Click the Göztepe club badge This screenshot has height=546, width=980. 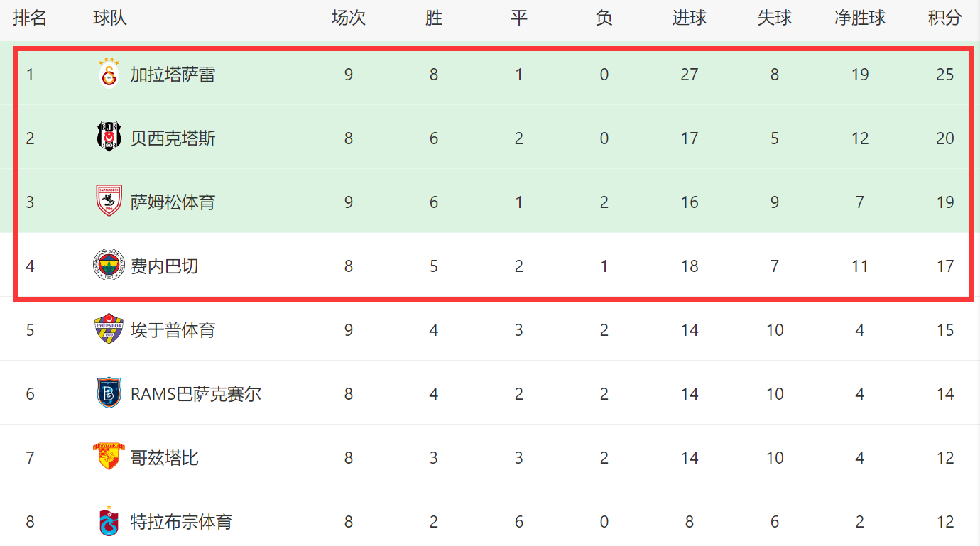click(x=109, y=457)
